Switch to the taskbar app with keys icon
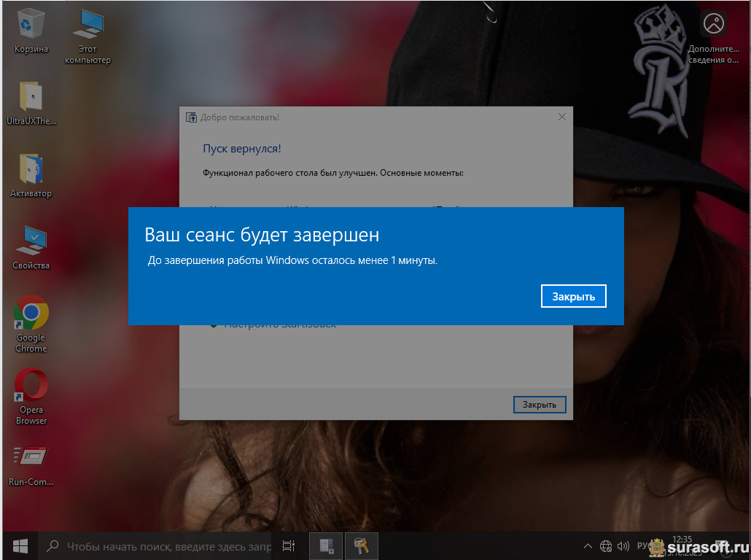 click(362, 545)
